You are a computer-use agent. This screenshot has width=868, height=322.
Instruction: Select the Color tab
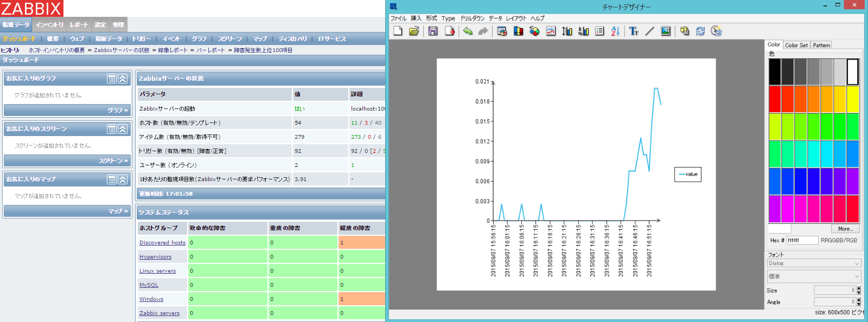(774, 44)
